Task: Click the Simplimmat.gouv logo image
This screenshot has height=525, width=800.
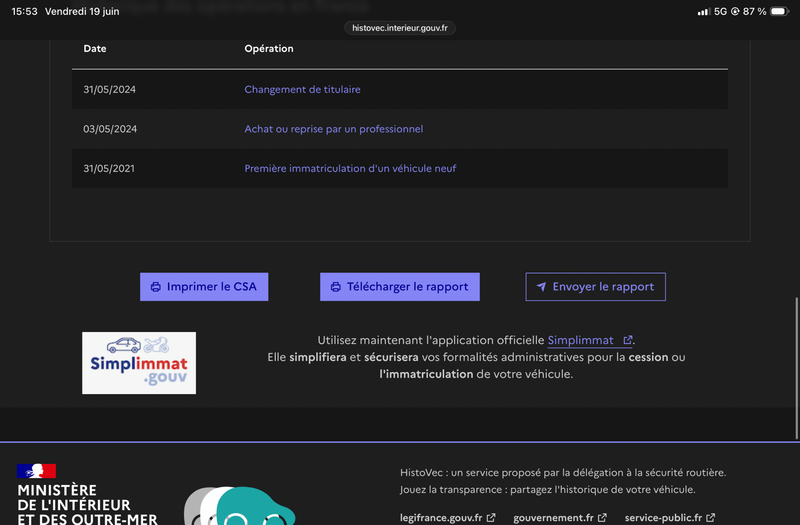Action: (x=139, y=363)
